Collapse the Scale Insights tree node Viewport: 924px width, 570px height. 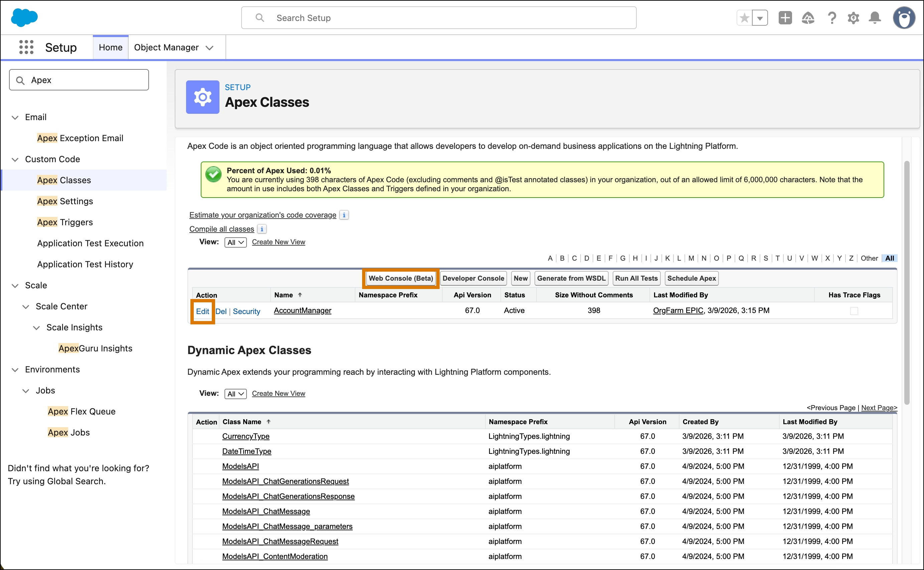[36, 328]
